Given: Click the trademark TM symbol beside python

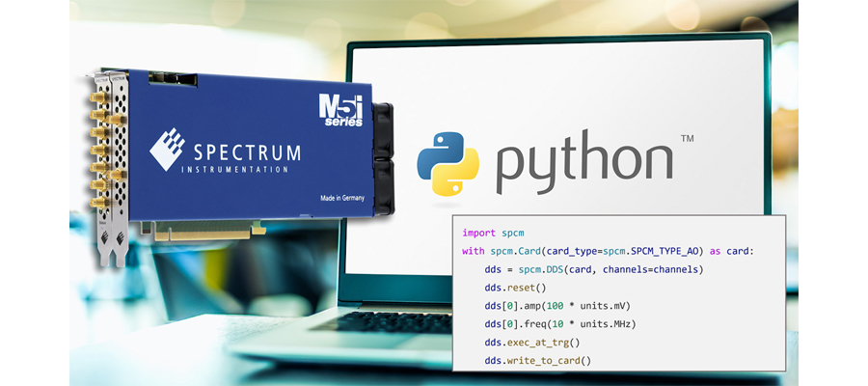Looking at the screenshot, I should tap(687, 140).
